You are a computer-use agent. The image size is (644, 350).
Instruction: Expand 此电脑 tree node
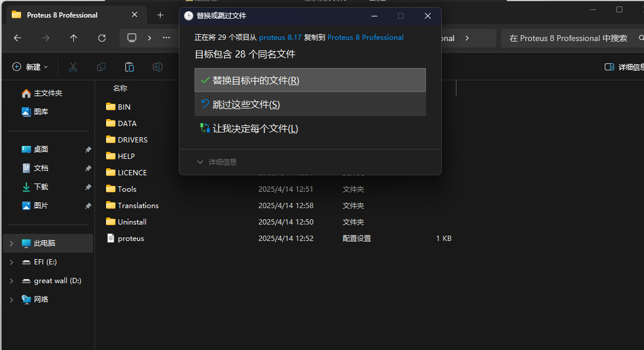coord(12,243)
